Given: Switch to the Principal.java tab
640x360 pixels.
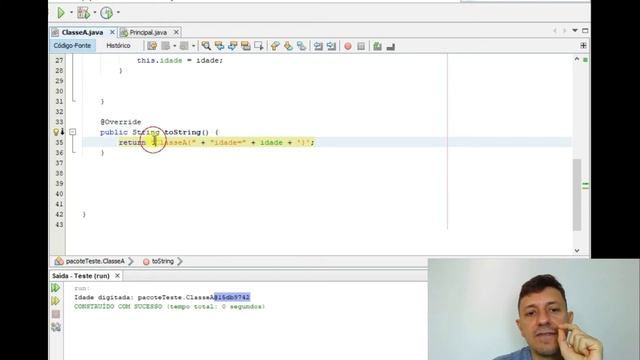Looking at the screenshot, I should point(148,32).
